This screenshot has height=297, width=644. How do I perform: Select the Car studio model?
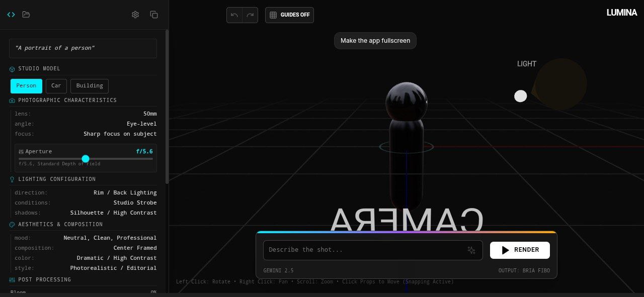[x=56, y=86]
